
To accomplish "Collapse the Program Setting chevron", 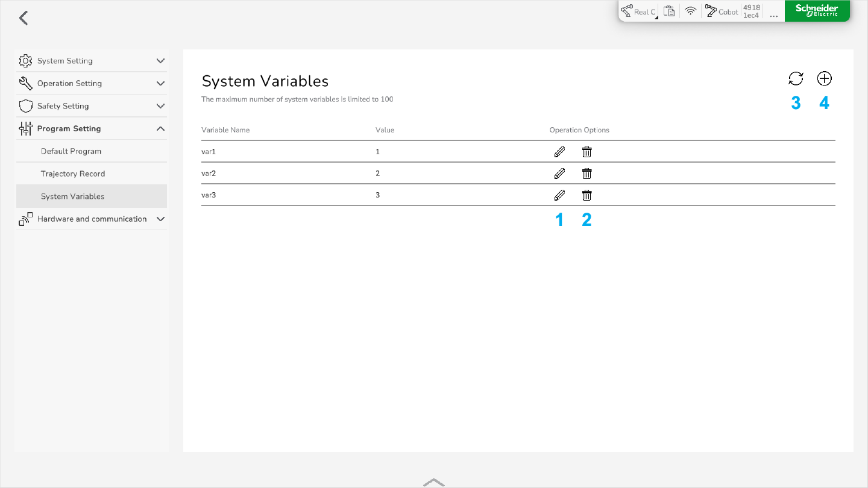I will pos(160,128).
